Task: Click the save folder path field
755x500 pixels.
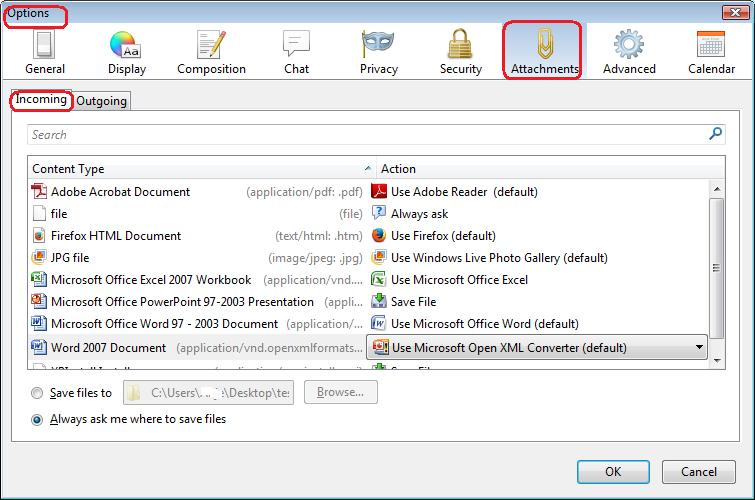Action: click(x=208, y=393)
